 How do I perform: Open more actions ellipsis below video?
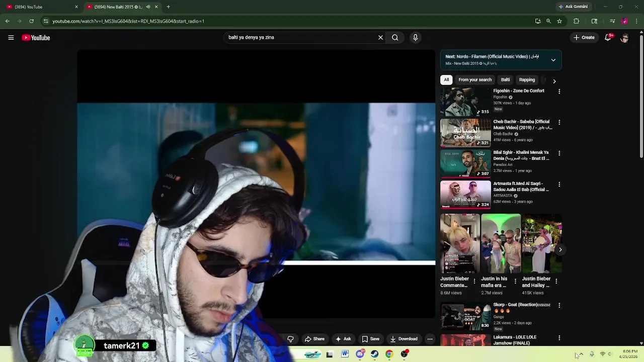coord(430,339)
